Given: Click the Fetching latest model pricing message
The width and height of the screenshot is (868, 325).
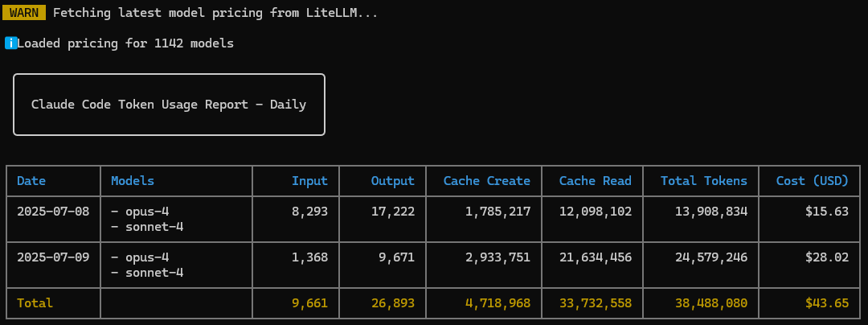Looking at the screenshot, I should tap(215, 13).
